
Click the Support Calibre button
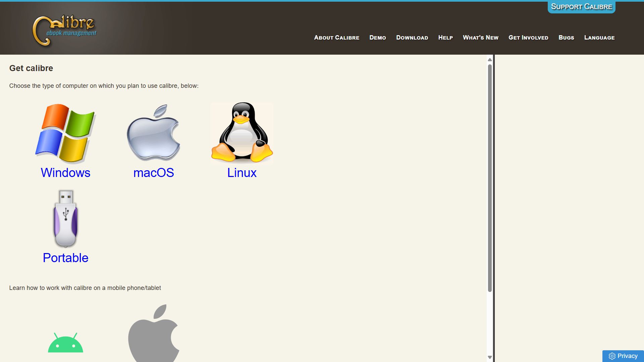tap(582, 7)
